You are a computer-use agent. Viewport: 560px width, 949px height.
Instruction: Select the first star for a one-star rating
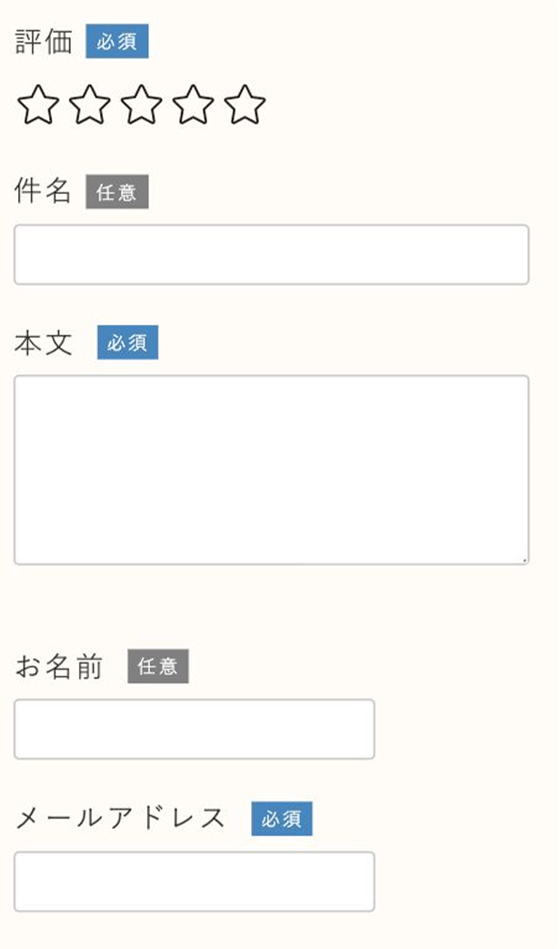(38, 106)
